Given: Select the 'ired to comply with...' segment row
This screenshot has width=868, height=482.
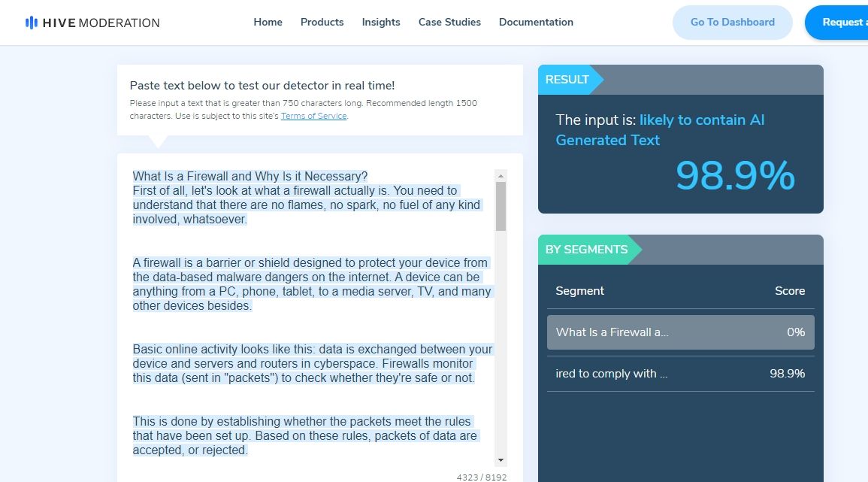Looking at the screenshot, I should (x=680, y=373).
